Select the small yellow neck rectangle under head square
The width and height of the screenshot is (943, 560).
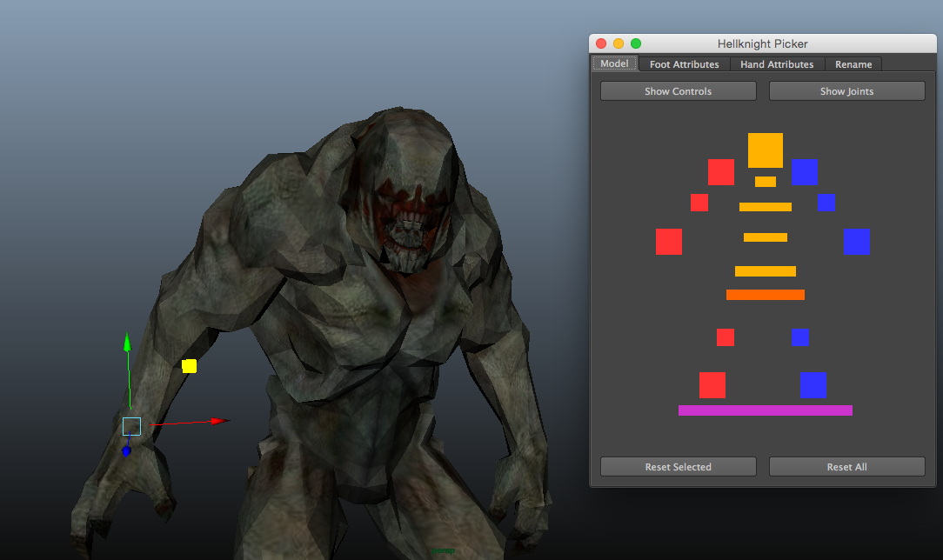(x=765, y=182)
